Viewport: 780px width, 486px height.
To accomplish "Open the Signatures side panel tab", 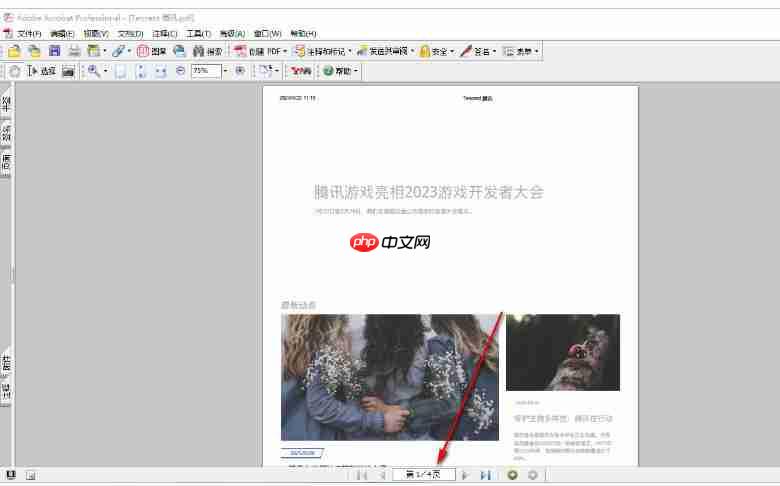I will coord(6,133).
